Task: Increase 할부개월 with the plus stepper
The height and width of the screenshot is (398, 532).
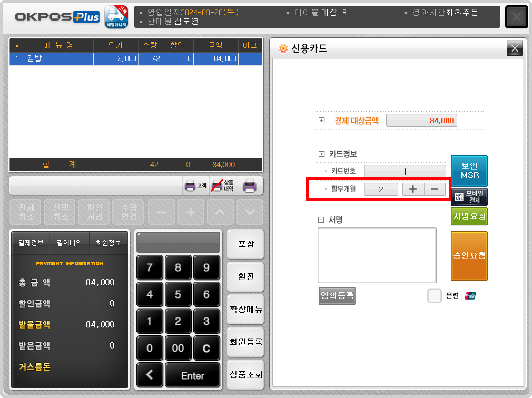Action: (413, 189)
